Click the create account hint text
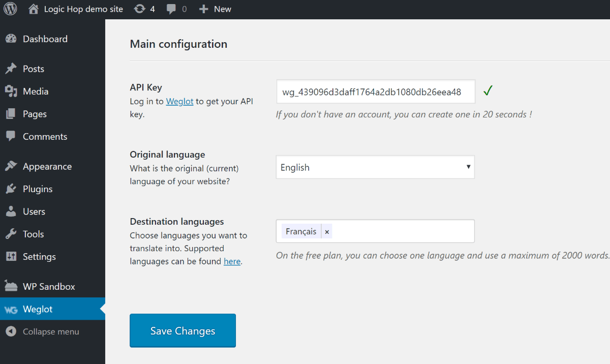 [x=404, y=114]
